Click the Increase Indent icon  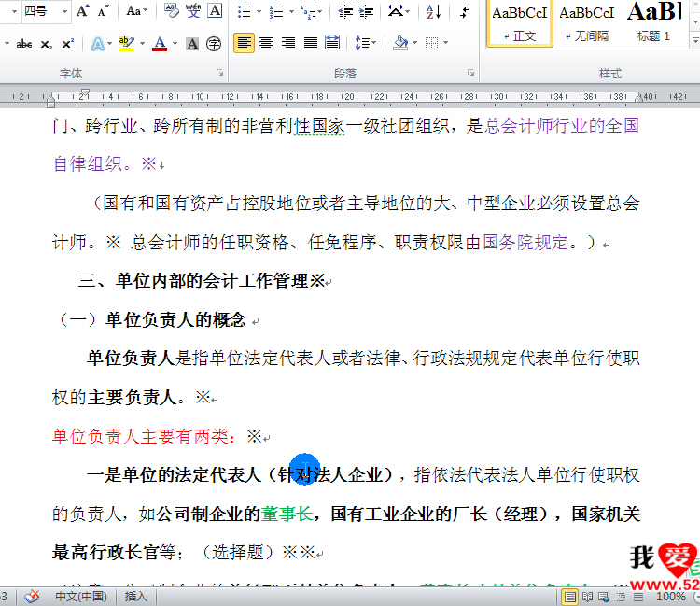pos(366,11)
